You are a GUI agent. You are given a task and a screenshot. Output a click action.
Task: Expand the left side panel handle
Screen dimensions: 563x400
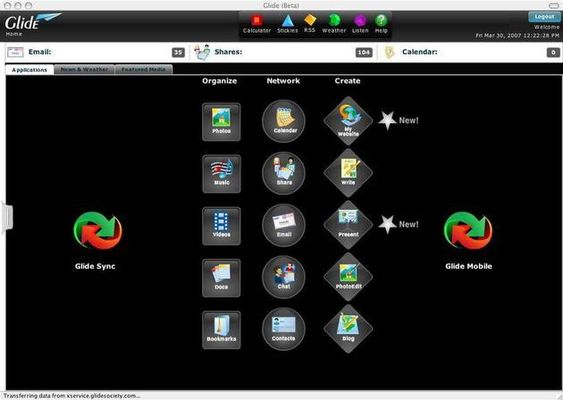8,217
